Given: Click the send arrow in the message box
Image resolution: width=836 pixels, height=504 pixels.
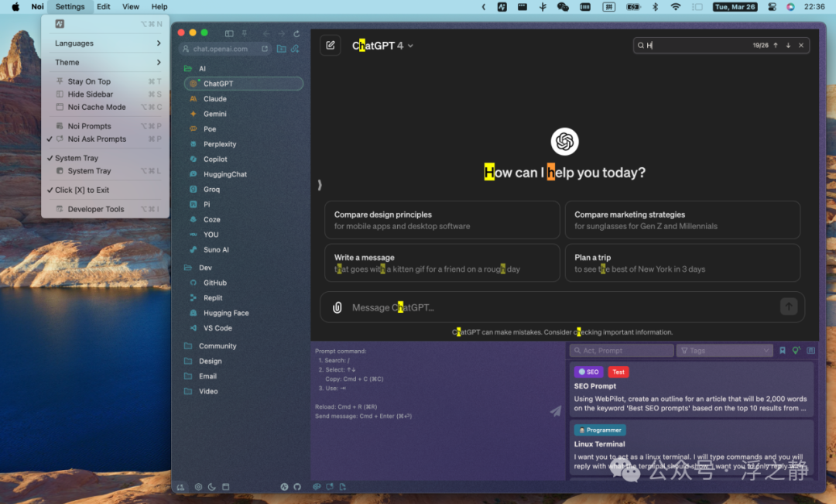Looking at the screenshot, I should click(789, 307).
